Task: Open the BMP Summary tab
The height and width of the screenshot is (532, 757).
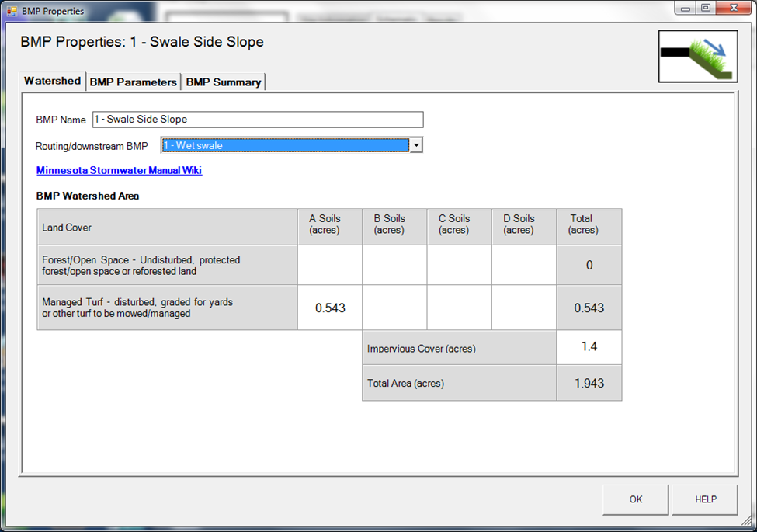Action: [x=223, y=82]
